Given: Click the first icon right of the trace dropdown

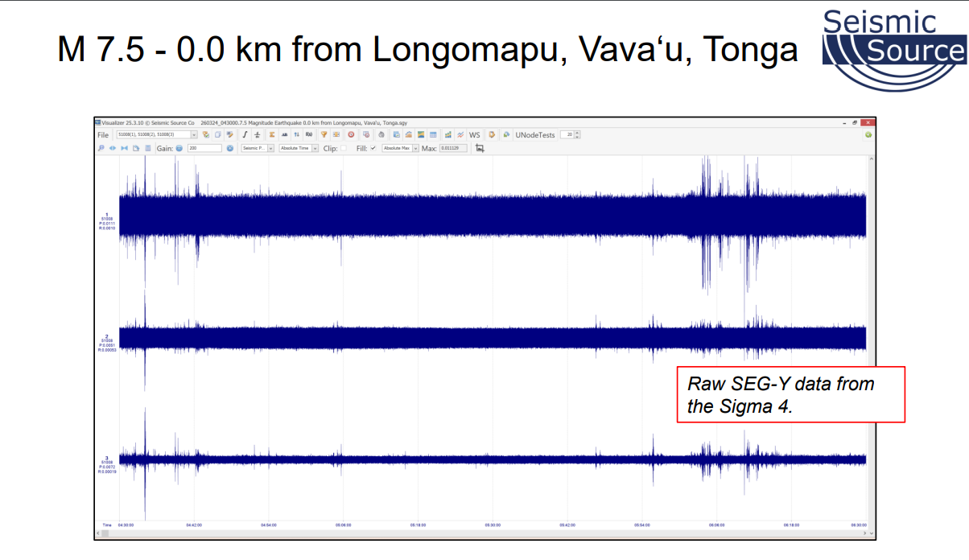Looking at the screenshot, I should [205, 134].
